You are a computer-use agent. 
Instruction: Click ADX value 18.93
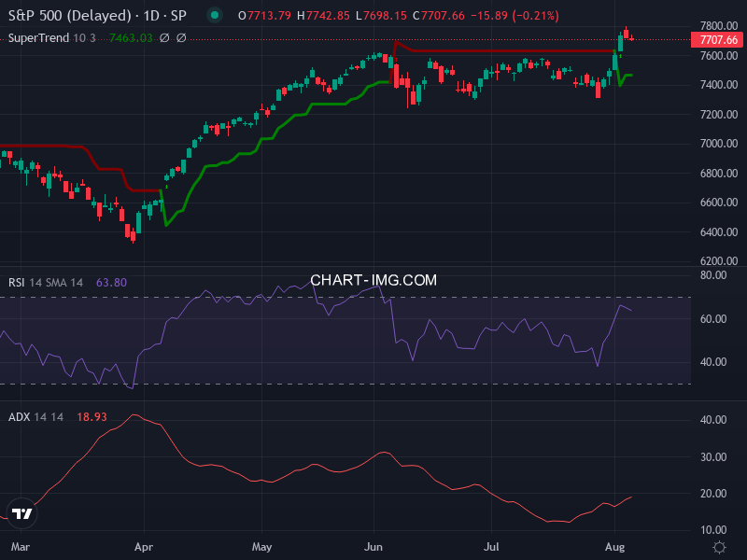[92, 416]
